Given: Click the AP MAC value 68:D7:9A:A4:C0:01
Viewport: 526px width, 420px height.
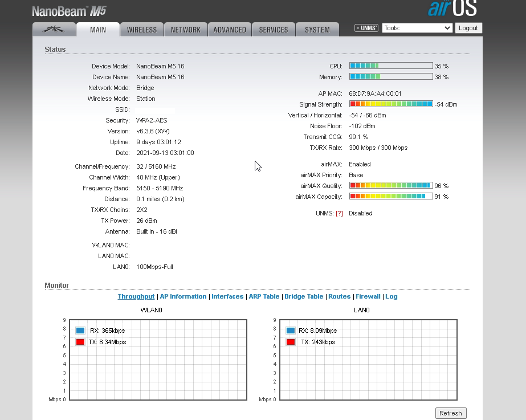Looking at the screenshot, I should coord(375,93).
